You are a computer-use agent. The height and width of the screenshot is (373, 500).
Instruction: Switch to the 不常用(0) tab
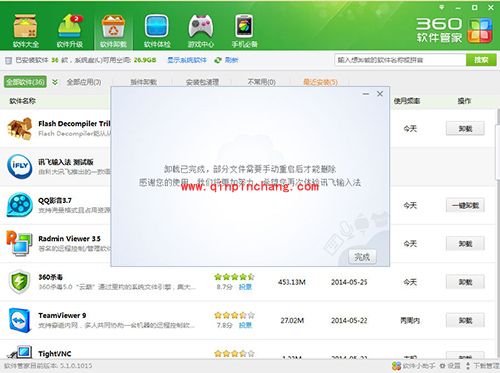pyautogui.click(x=262, y=82)
